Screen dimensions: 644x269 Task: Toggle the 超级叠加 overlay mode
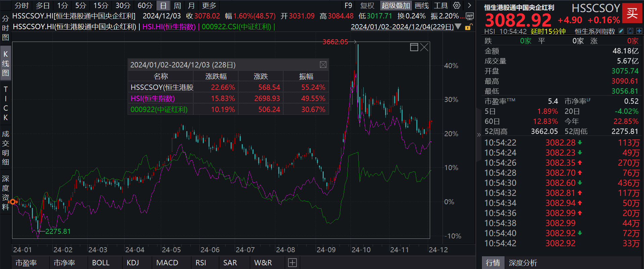tap(396, 5)
